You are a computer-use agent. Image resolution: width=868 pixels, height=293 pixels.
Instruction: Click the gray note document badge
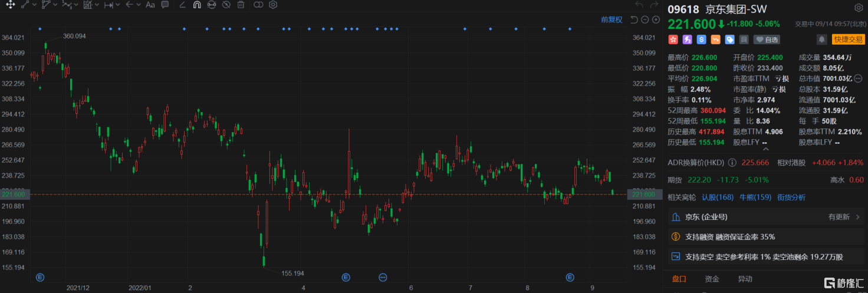click(744, 39)
